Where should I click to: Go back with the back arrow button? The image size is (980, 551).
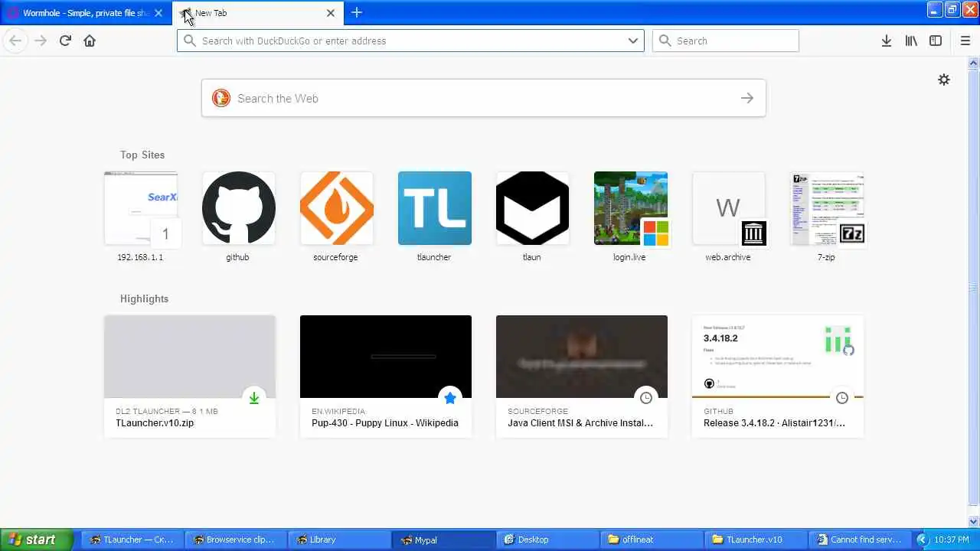point(15,41)
